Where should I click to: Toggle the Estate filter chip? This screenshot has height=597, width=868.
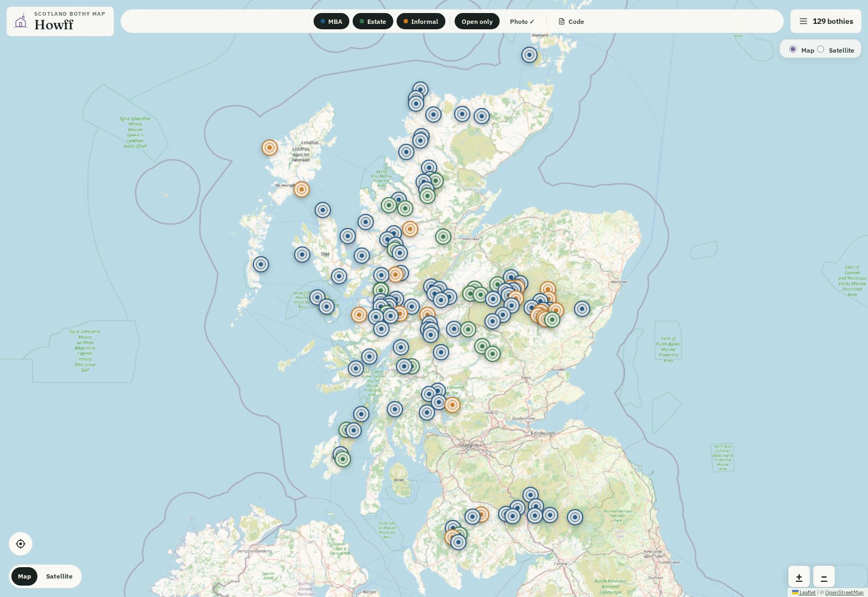click(373, 21)
